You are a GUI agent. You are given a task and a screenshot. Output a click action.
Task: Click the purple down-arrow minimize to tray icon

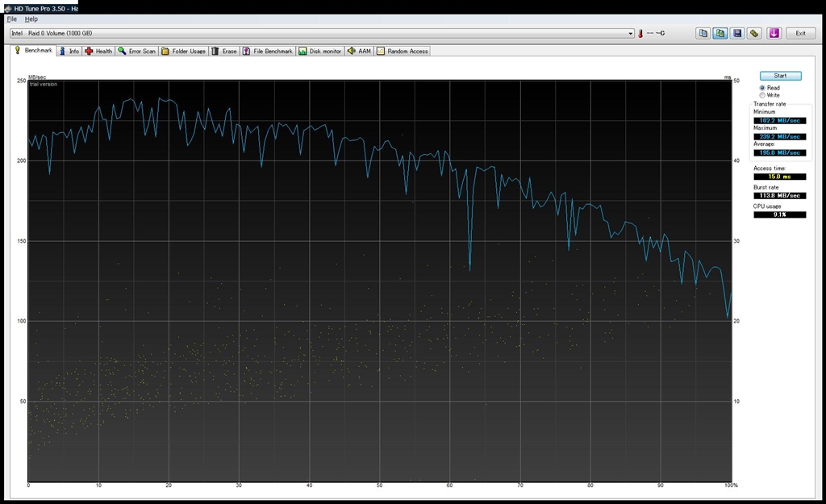point(774,33)
